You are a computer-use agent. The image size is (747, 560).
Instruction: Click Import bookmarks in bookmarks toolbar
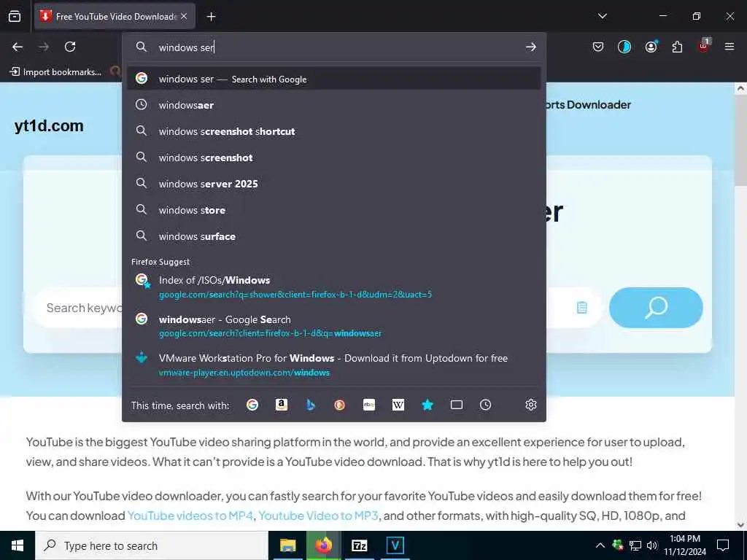55,72
